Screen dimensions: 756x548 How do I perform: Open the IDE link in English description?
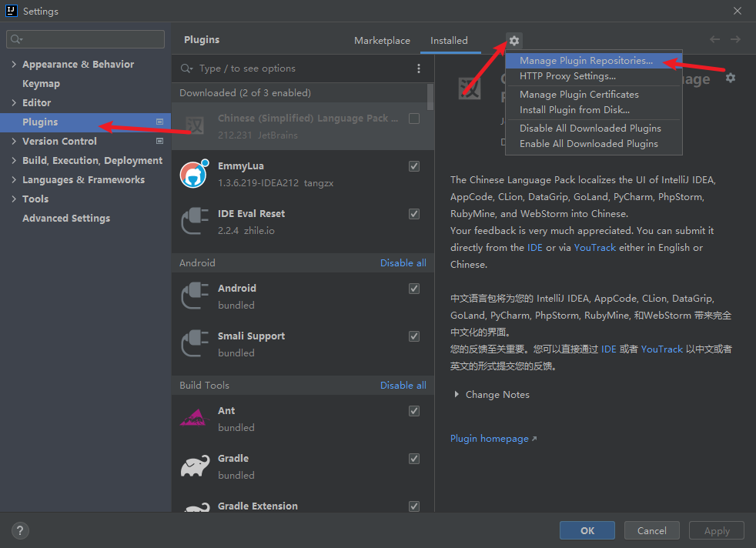click(534, 247)
